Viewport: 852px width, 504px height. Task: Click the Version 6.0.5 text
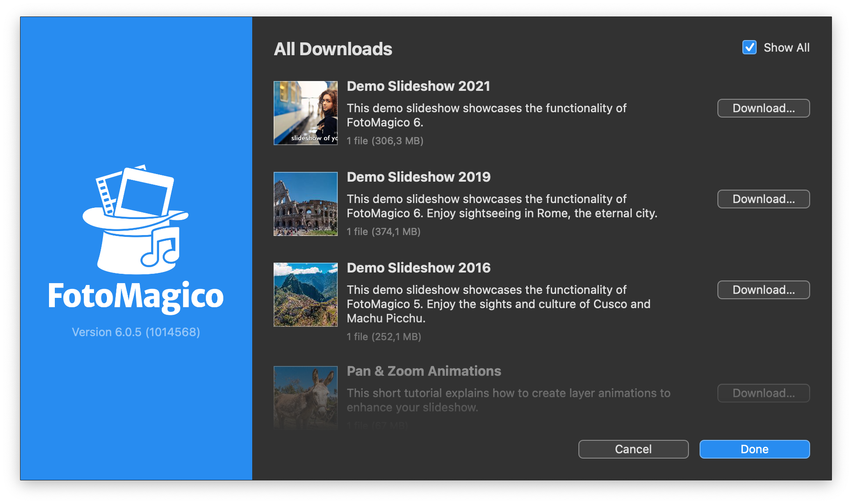136,332
